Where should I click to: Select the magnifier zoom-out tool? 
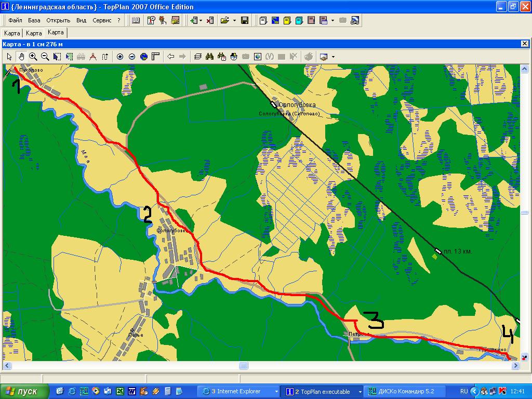pos(45,57)
